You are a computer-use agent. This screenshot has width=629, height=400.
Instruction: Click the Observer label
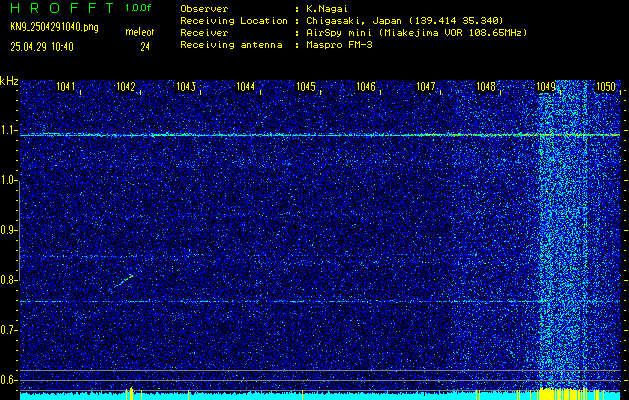coord(204,9)
